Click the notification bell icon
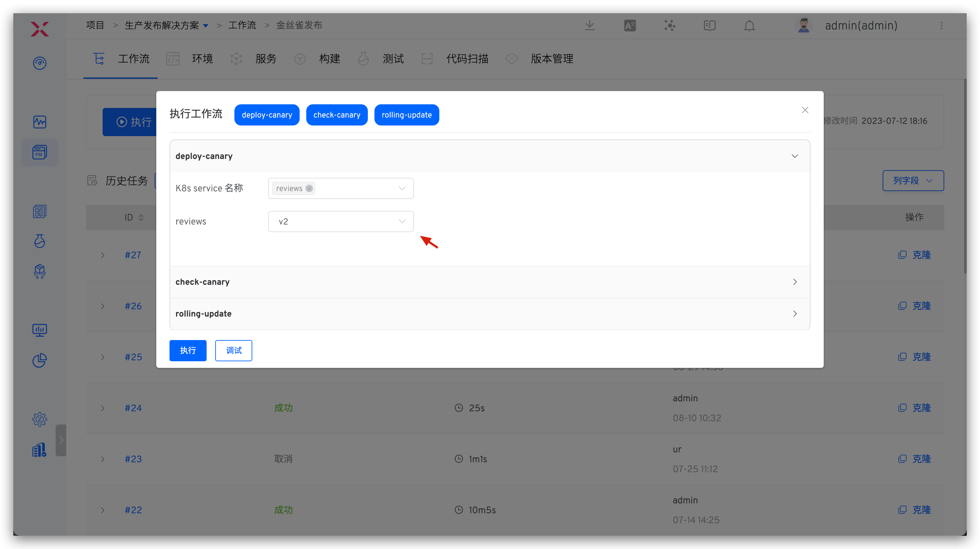This screenshot has width=980, height=549. pyautogui.click(x=749, y=25)
